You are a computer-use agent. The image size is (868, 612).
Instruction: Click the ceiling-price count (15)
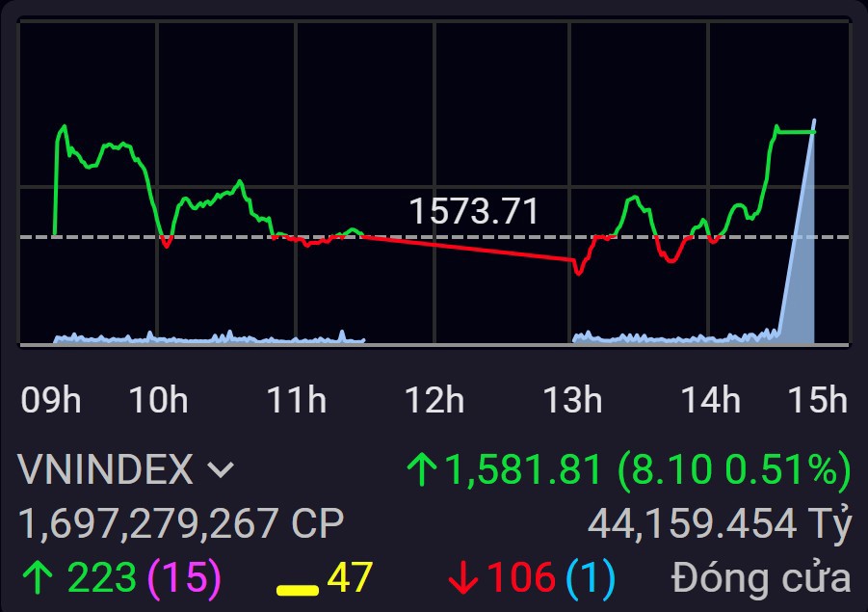pos(185,577)
